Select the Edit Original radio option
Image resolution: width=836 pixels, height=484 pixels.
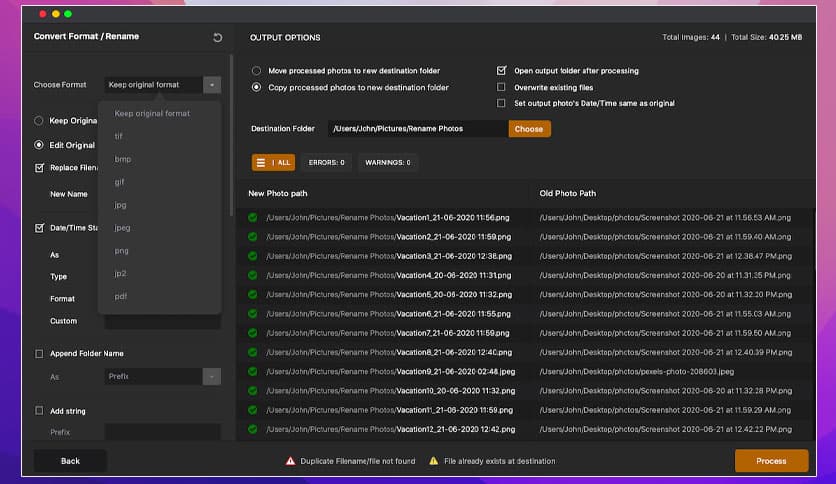(38, 144)
